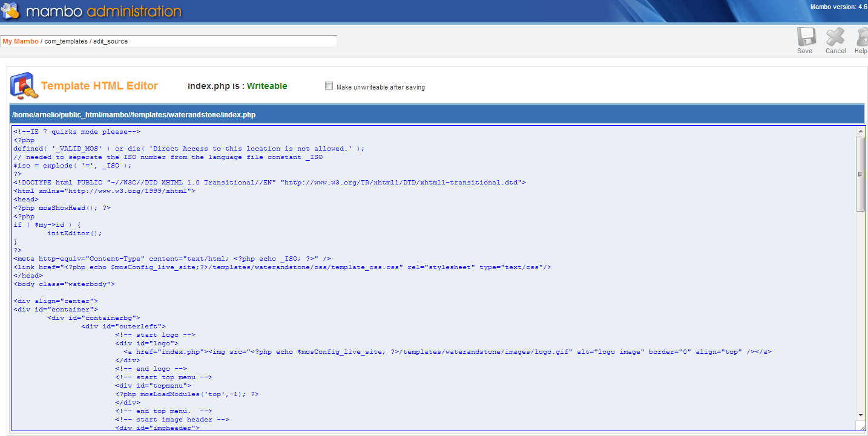Open Help via the toolbar icon
The width and height of the screenshot is (868, 436).
point(862,37)
